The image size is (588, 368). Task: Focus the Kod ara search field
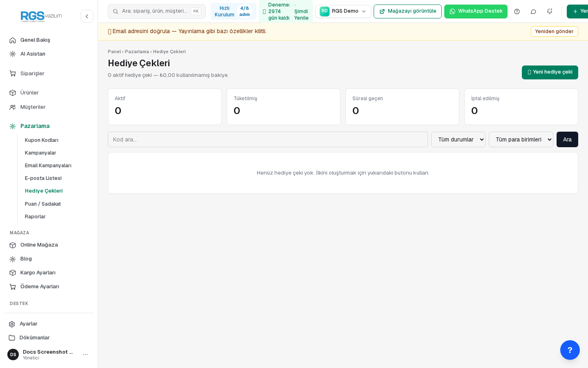pos(268,139)
